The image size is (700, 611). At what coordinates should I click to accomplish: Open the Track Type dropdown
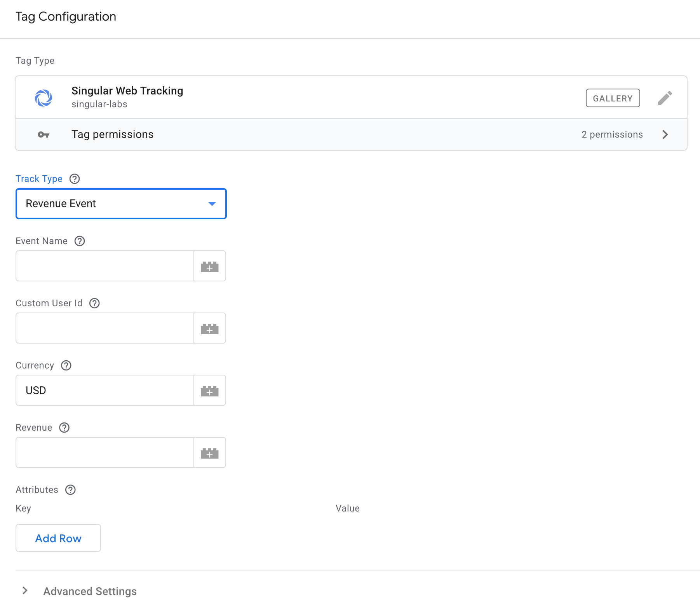tap(121, 204)
